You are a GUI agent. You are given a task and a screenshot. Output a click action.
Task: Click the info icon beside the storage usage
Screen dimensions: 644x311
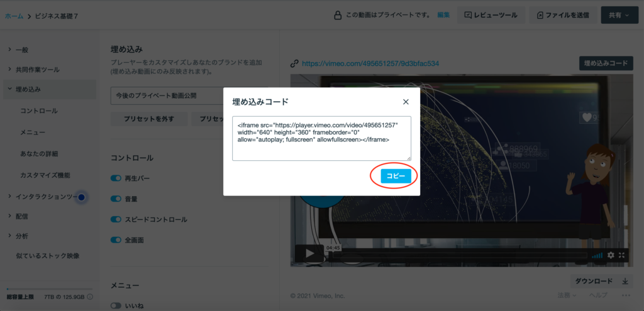90,297
